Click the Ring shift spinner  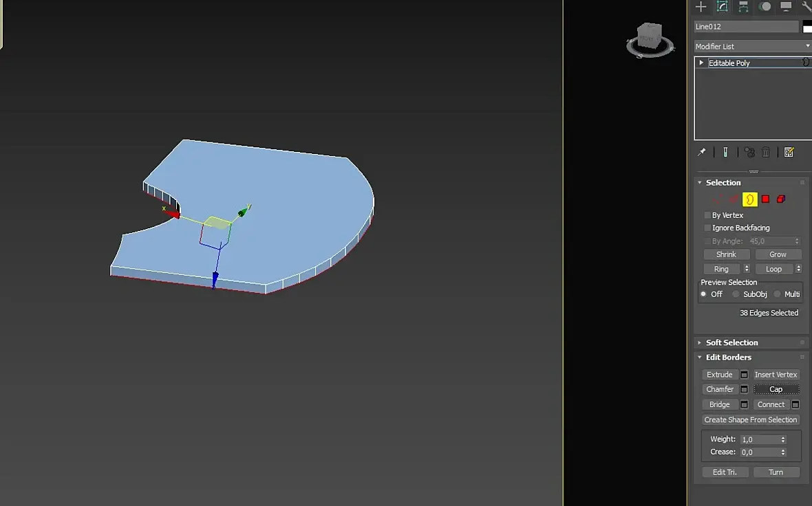746,269
